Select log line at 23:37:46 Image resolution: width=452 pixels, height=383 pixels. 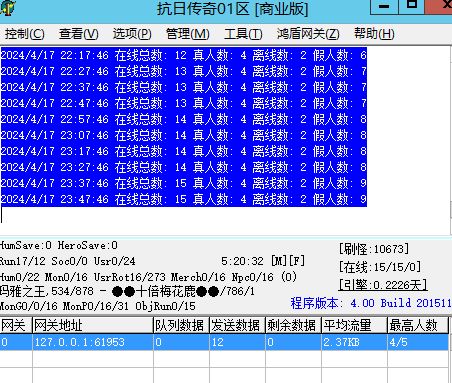(x=184, y=183)
